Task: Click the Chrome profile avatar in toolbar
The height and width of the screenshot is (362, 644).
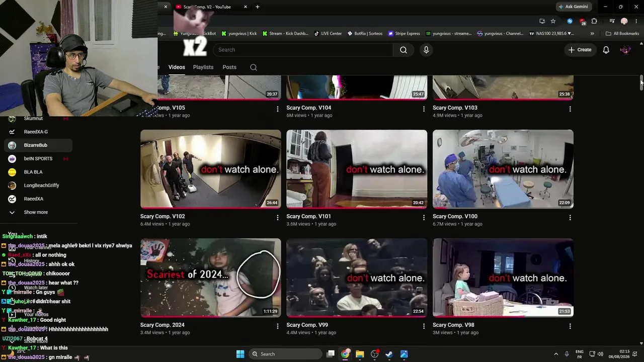Action: coord(624,21)
